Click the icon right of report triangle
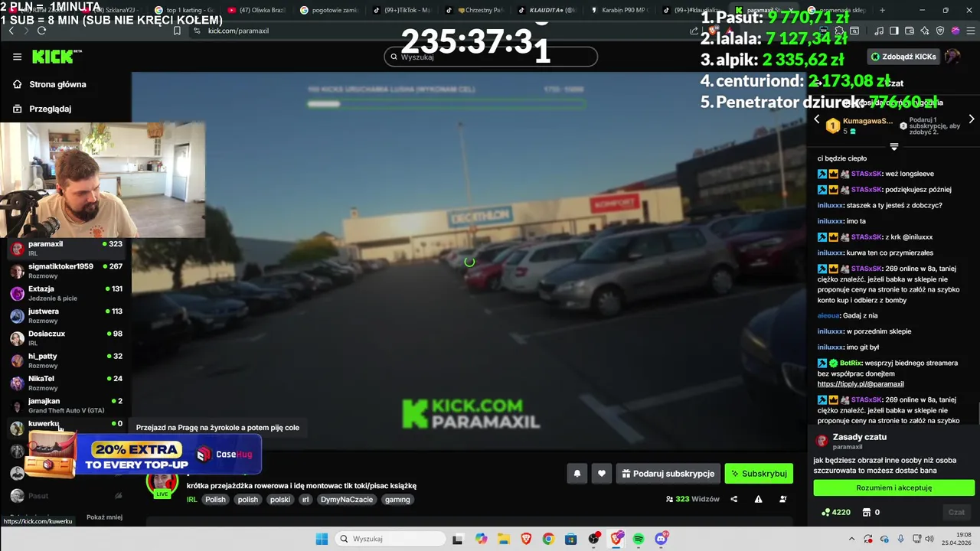The image size is (980, 551). click(782, 499)
